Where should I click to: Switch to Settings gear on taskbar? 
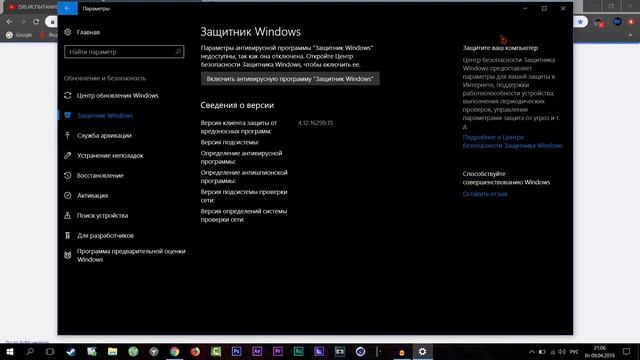(x=422, y=351)
